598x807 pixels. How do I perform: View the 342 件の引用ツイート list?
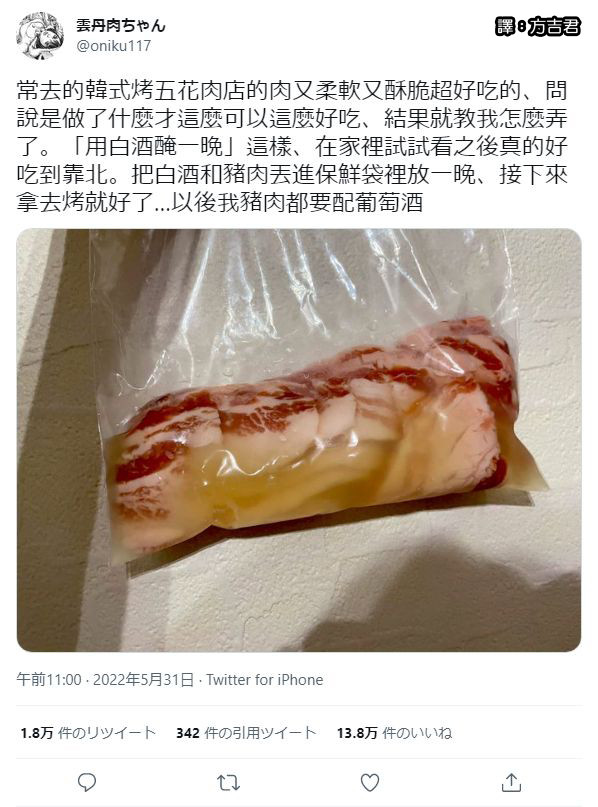pos(246,733)
